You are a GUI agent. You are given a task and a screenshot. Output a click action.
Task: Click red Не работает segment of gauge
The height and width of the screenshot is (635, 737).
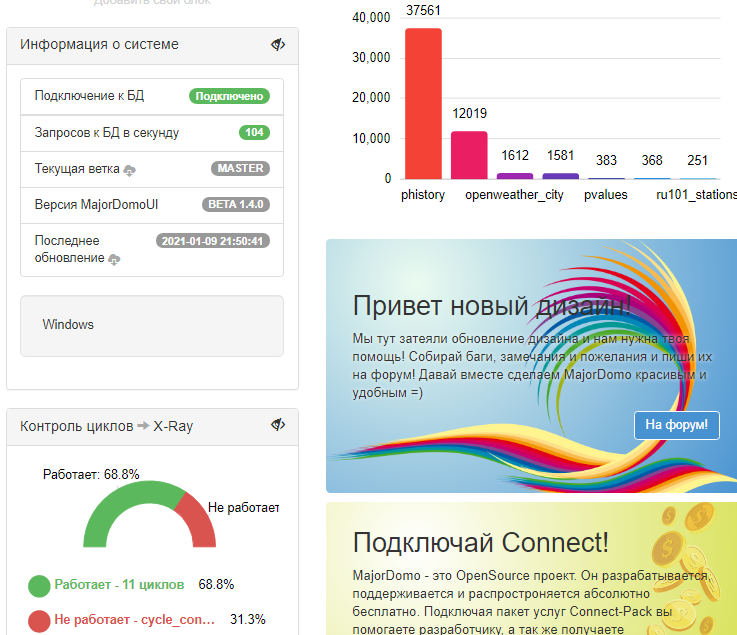pyautogui.click(x=200, y=520)
